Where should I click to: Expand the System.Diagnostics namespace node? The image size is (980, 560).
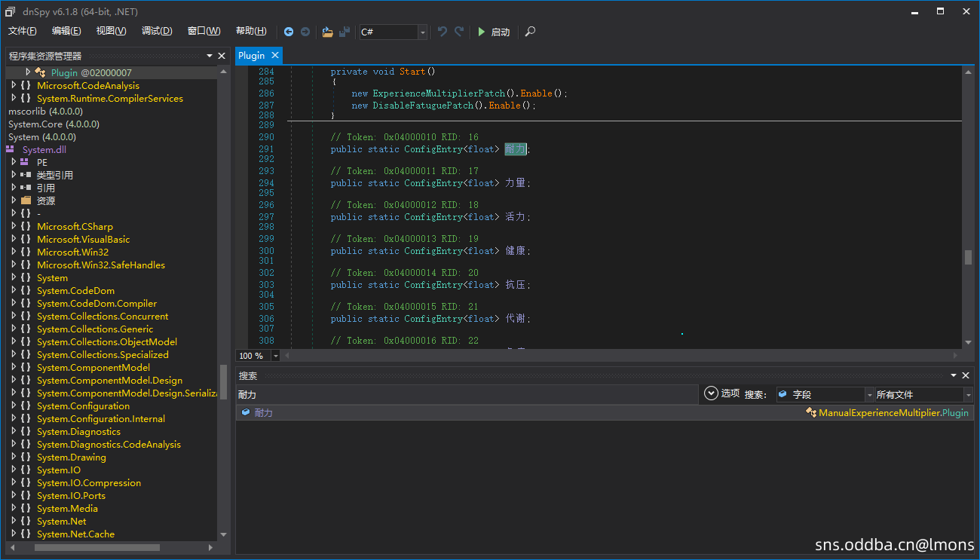pyautogui.click(x=14, y=432)
